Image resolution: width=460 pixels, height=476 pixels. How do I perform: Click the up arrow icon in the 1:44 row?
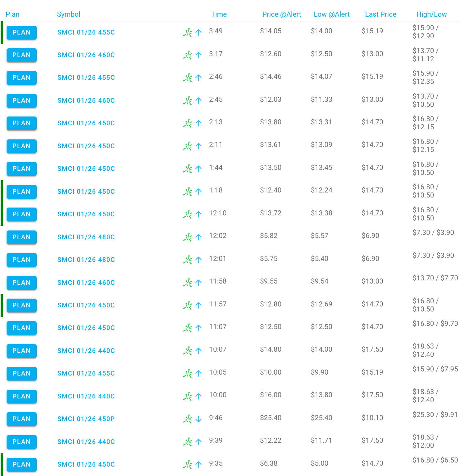[198, 169]
